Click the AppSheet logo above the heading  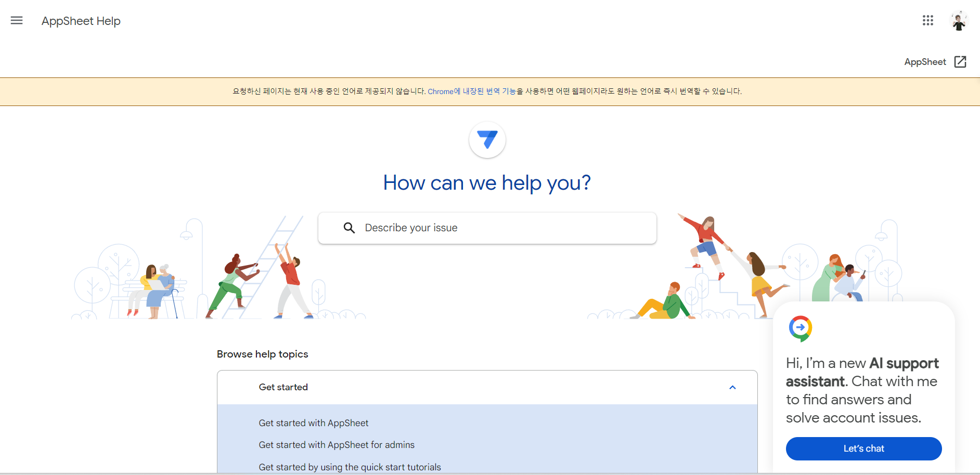(487, 140)
